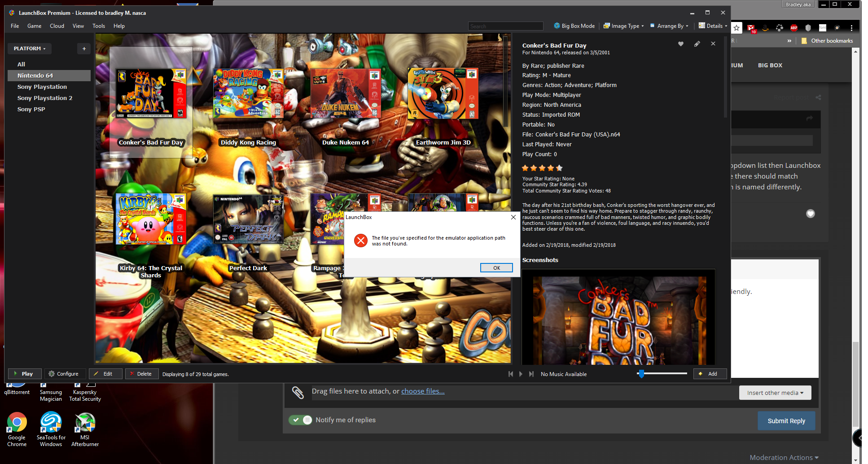The image size is (868, 464).
Task: Open Insert other media dropdown
Action: tap(775, 393)
